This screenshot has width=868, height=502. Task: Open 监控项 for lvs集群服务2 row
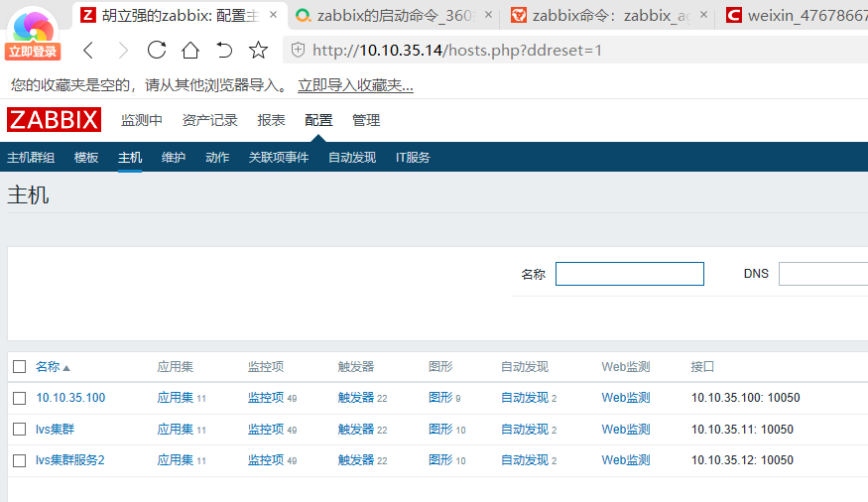266,460
